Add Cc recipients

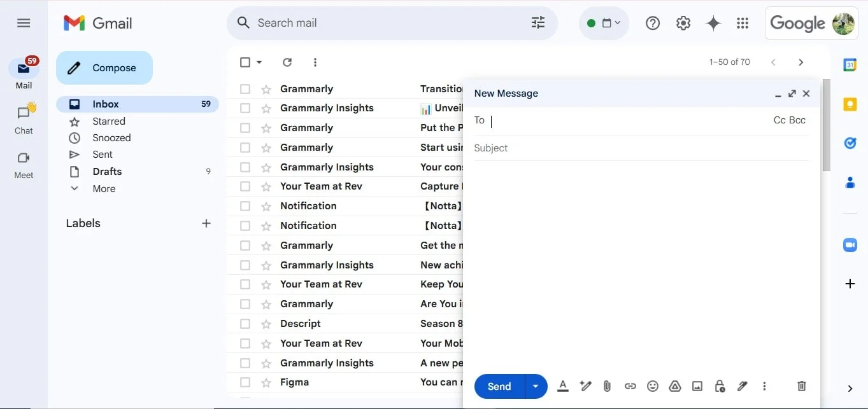tap(779, 120)
